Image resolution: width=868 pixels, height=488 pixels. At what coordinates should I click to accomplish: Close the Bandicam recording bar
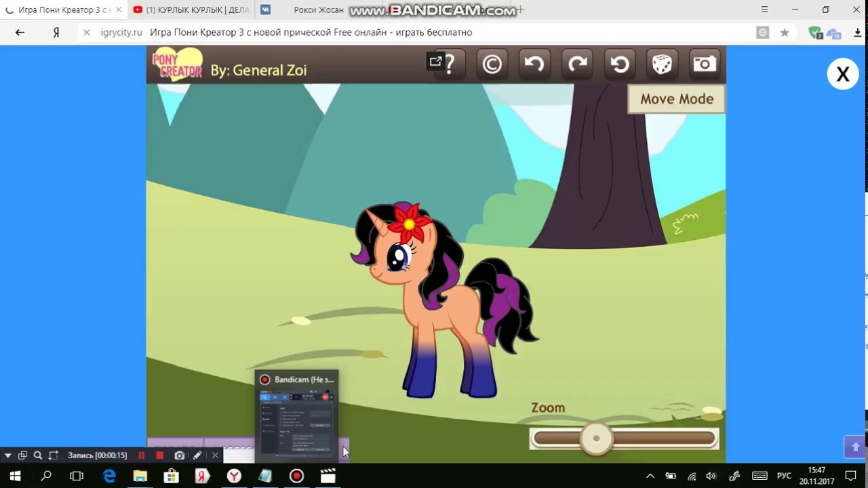click(215, 455)
